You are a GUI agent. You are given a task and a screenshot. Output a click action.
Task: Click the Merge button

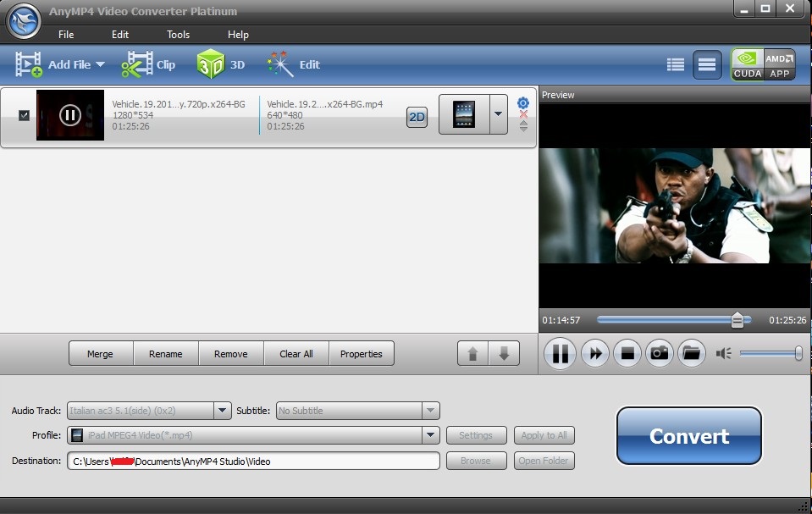(101, 353)
